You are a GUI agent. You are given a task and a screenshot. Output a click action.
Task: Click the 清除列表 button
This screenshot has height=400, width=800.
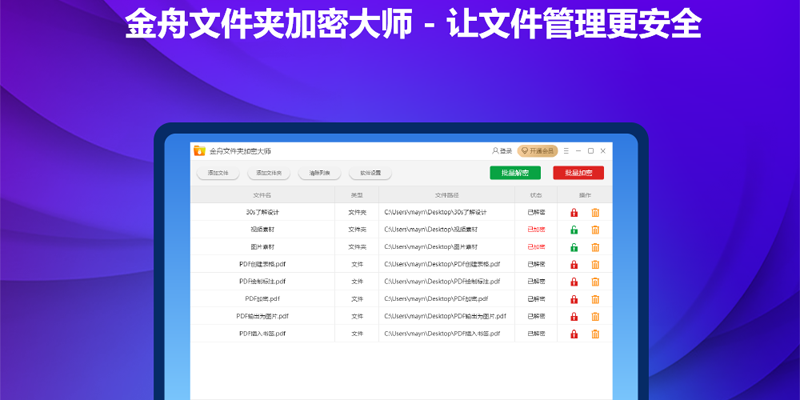pyautogui.click(x=319, y=173)
